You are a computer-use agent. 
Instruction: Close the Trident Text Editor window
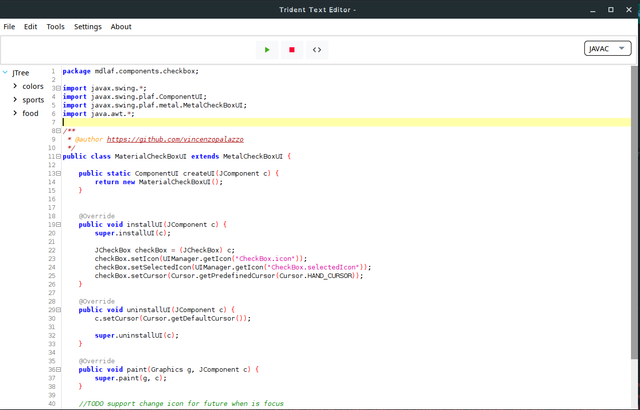629,10
